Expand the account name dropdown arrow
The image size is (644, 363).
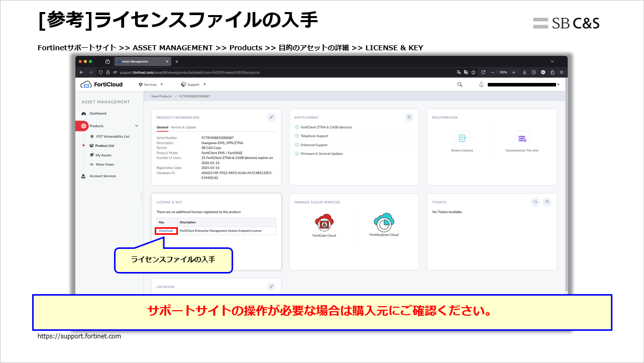559,84
